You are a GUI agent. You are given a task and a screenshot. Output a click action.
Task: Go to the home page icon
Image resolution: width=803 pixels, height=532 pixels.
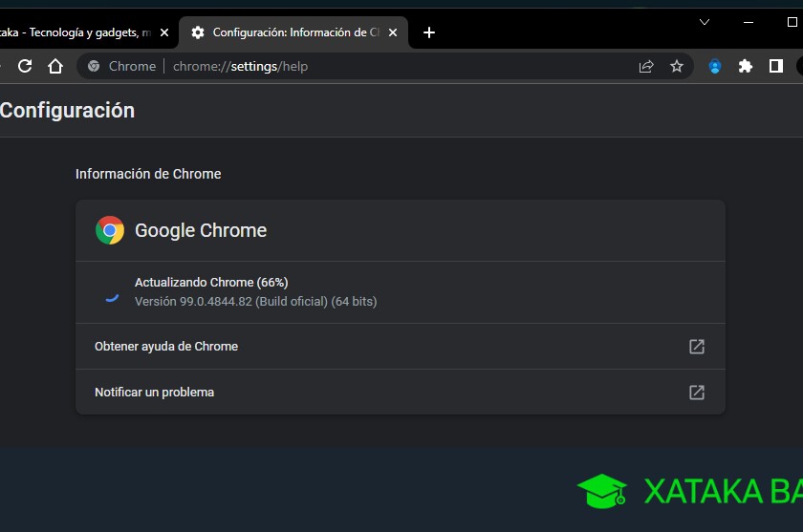(55, 66)
